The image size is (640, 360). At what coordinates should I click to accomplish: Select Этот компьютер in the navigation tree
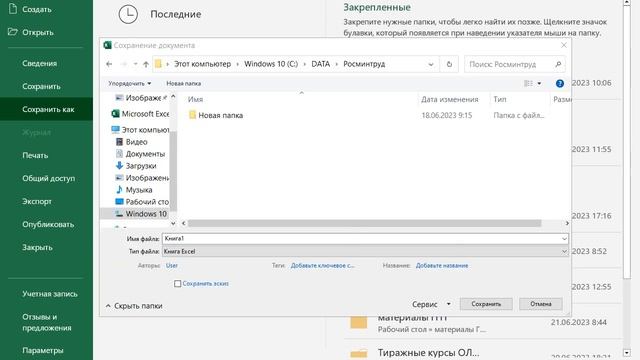(x=140, y=130)
